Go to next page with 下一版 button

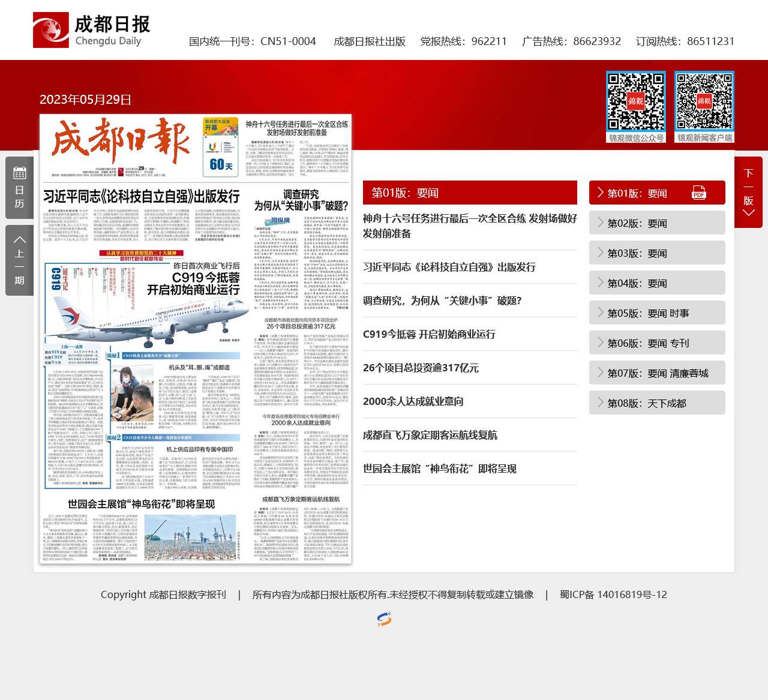tap(748, 192)
